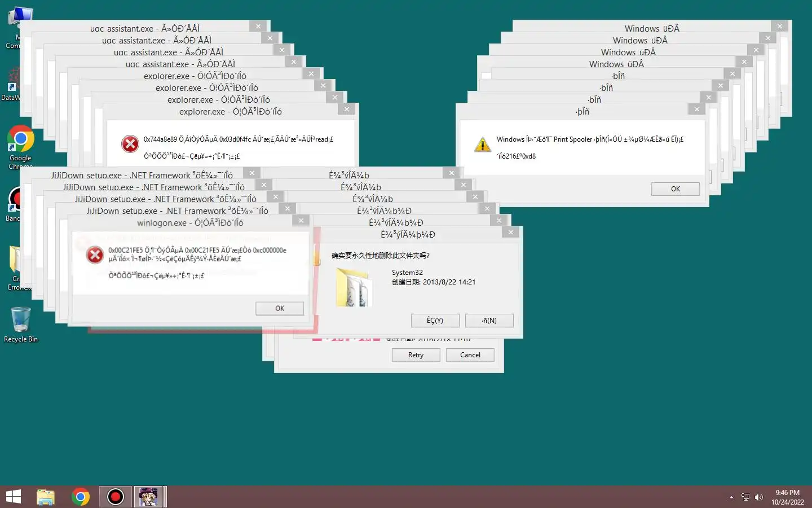The width and height of the screenshot is (812, 508).
Task: Show hidden system tray icons
Action: [731, 497]
